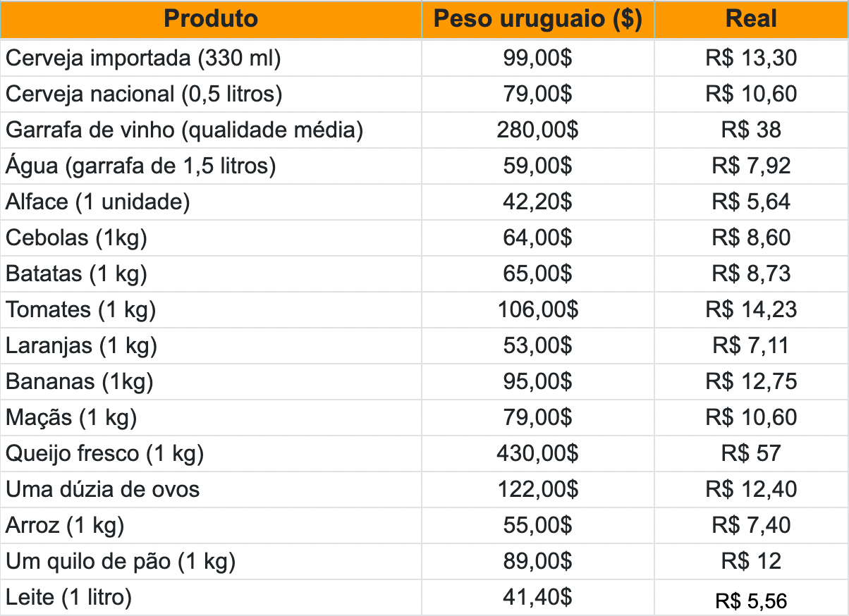
Task: Click the 106,00$ cell for Tomates
Action: point(537,309)
